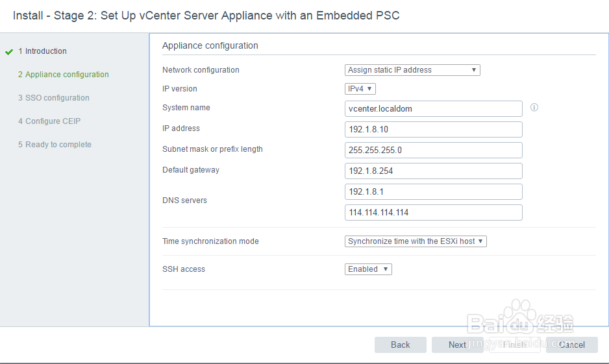The width and height of the screenshot is (609, 364).
Task: Focus the Subnet mask field 255.255.255.0
Action: click(434, 150)
